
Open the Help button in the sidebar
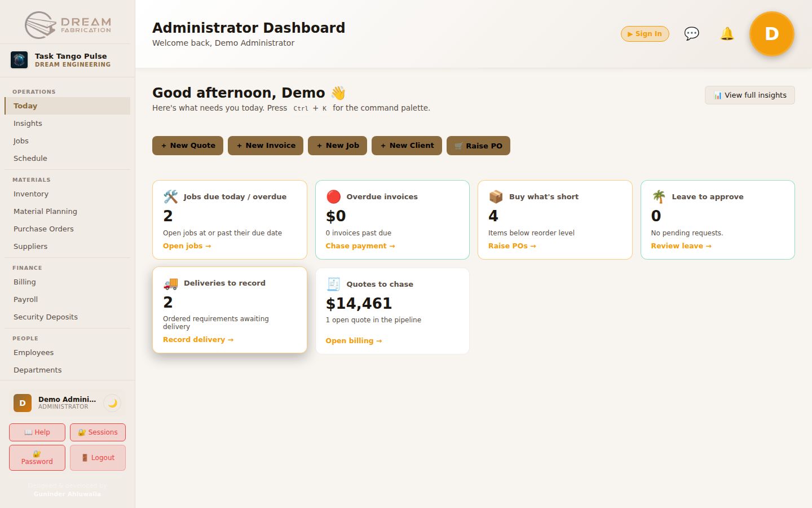[37, 432]
